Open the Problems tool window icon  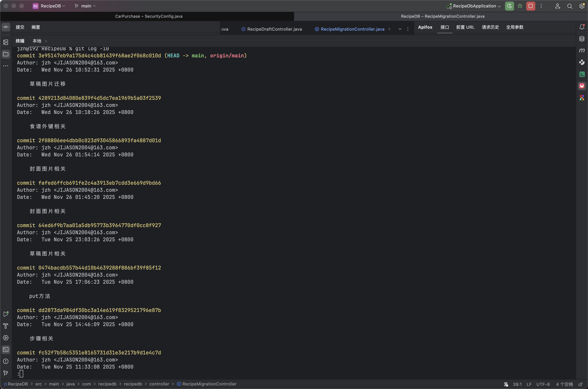point(6,361)
